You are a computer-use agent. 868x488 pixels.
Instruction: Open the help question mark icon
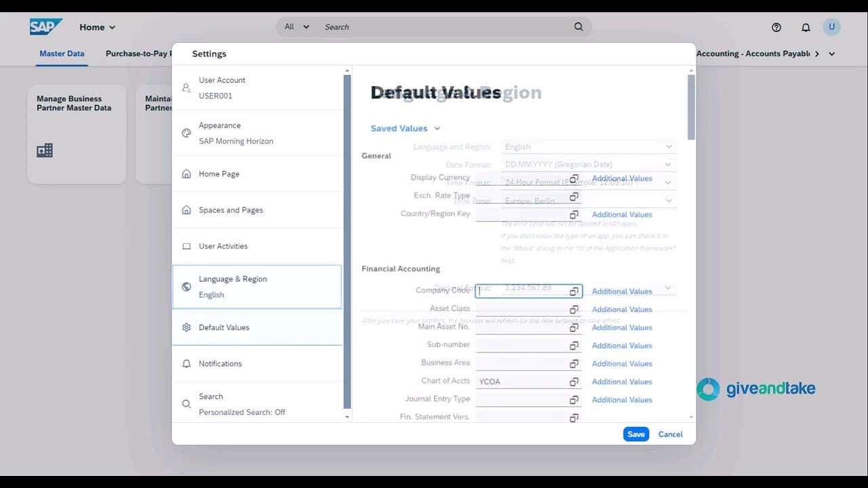(776, 28)
